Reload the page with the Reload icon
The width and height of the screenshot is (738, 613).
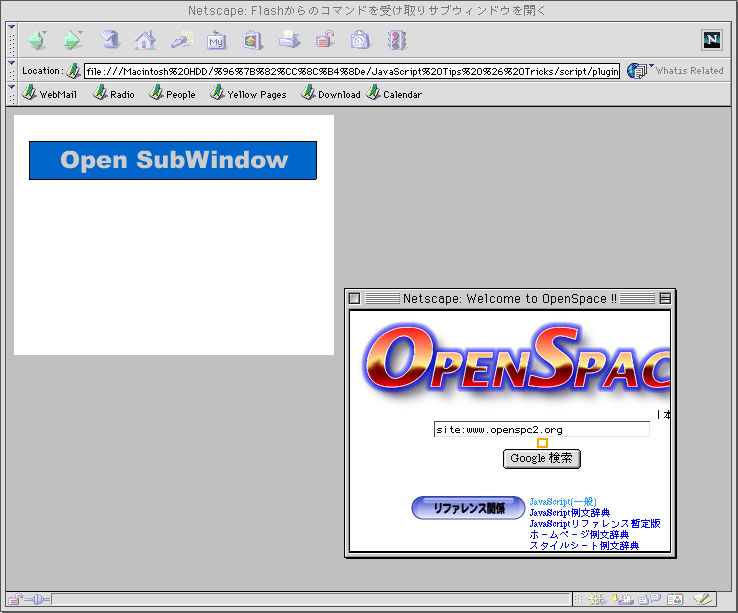click(109, 40)
